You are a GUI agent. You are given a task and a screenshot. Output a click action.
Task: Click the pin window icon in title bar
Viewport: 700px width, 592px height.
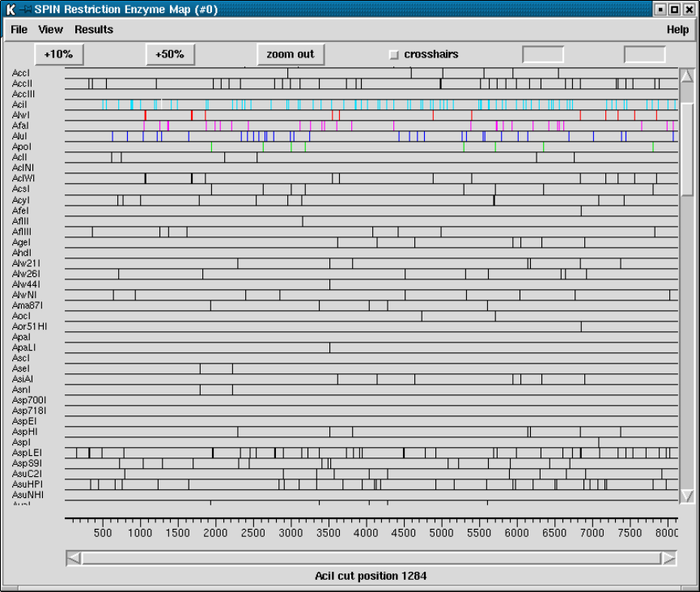[26, 10]
